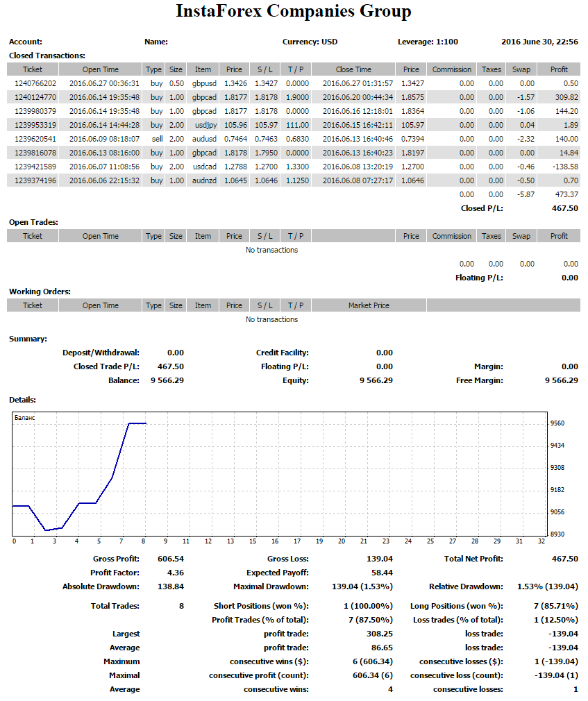
Task: Select ticket number 1240124770
Action: pyautogui.click(x=35, y=97)
